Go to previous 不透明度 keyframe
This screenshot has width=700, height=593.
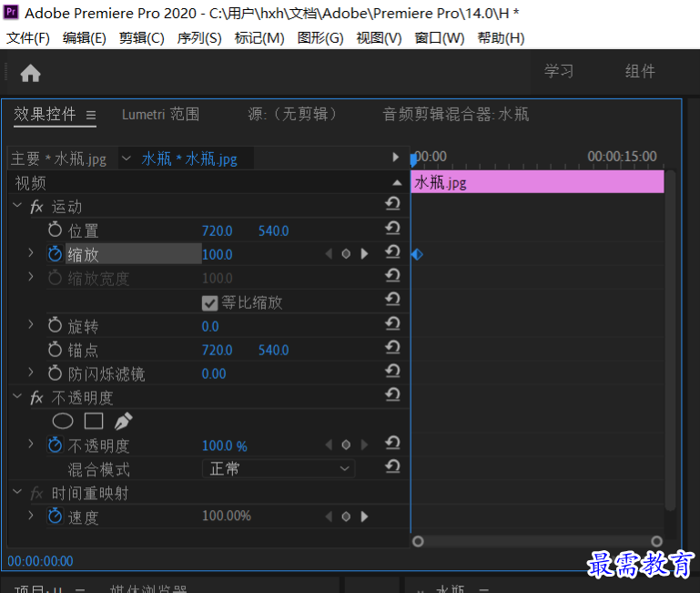click(329, 445)
